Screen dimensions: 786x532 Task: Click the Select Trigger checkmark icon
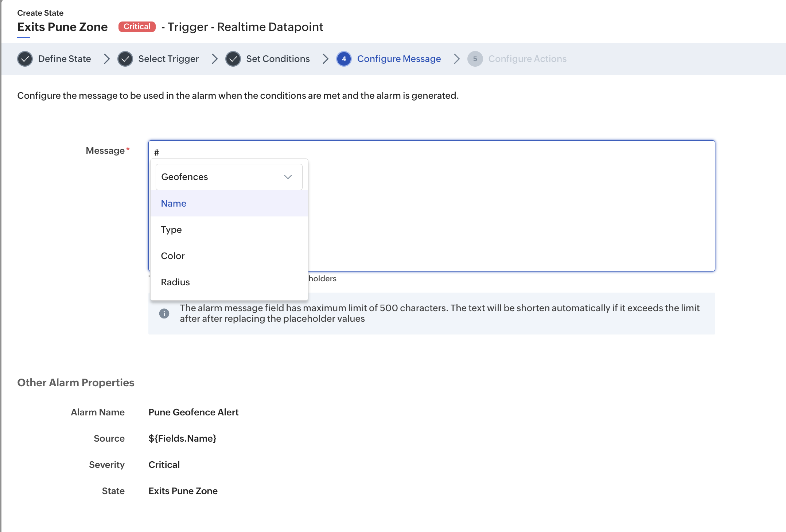point(125,59)
